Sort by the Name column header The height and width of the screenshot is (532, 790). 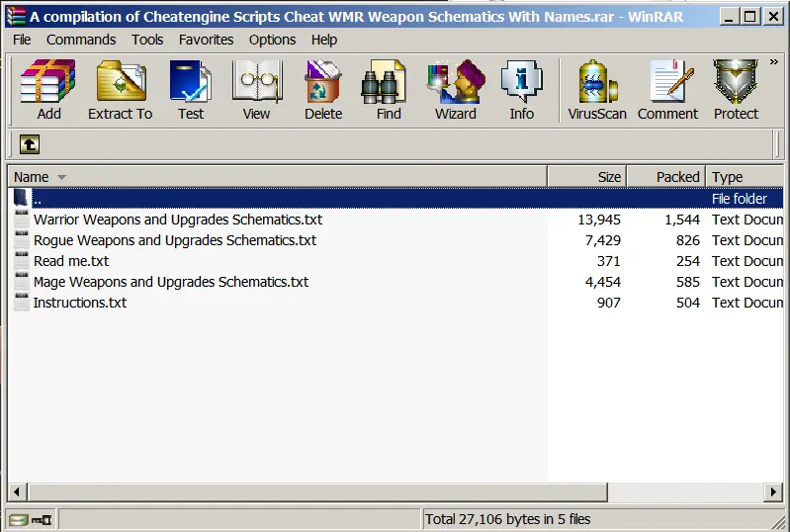(278, 177)
